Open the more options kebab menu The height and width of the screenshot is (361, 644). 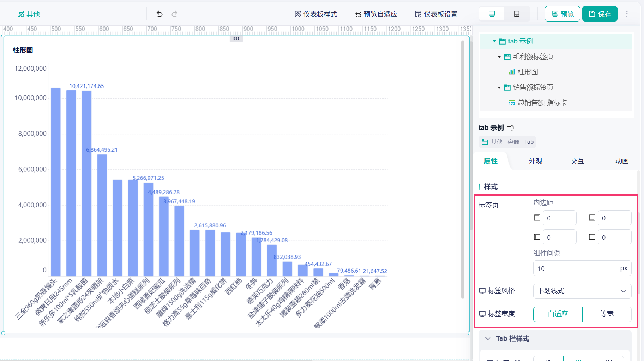627,14
